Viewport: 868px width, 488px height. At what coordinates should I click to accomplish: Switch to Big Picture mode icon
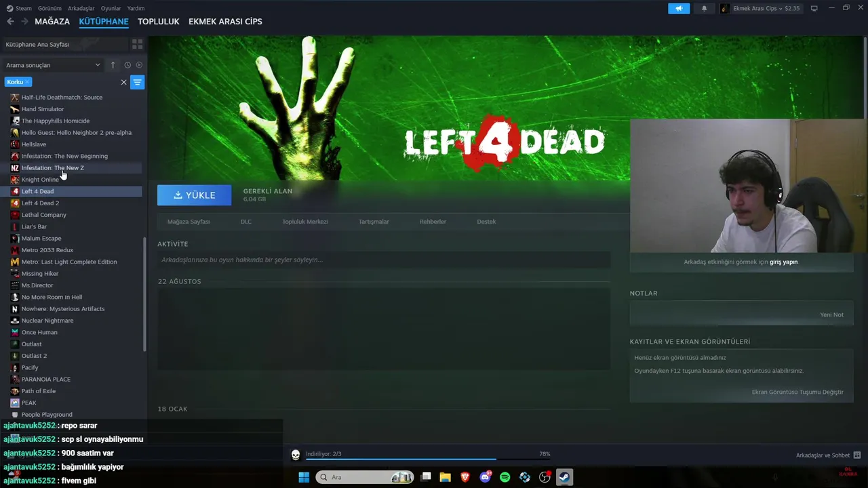pos(814,8)
